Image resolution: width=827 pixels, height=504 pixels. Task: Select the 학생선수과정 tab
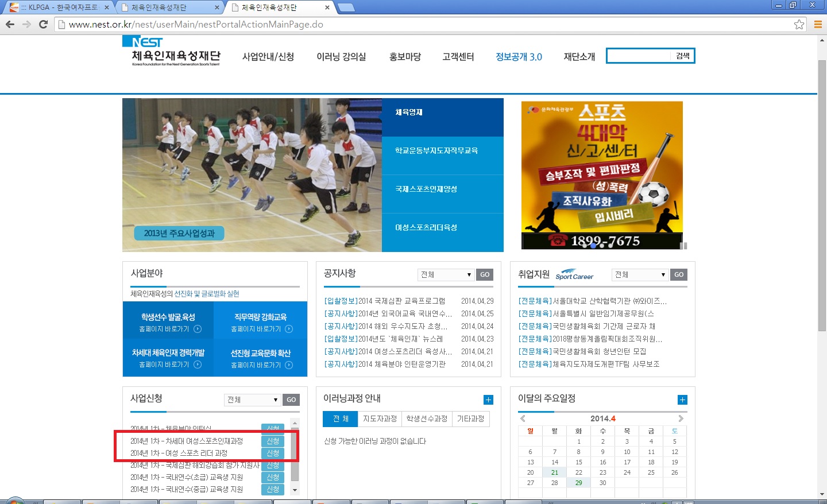click(x=427, y=418)
